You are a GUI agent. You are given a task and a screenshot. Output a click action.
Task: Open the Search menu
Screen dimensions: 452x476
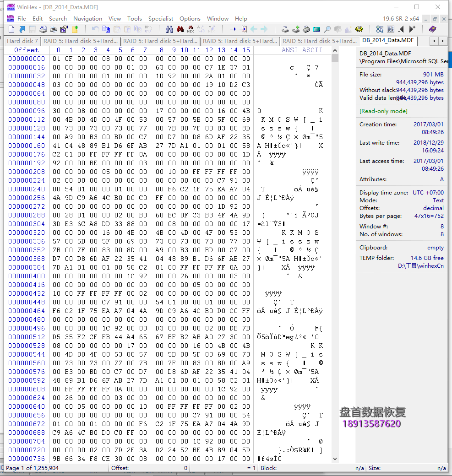(x=58, y=18)
